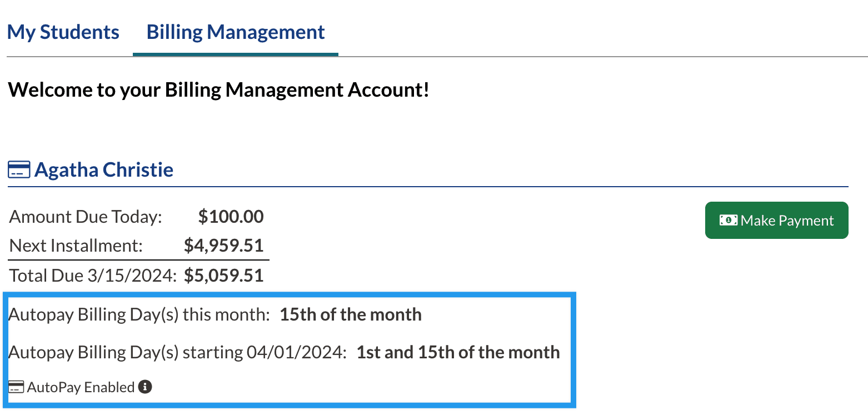The width and height of the screenshot is (868, 420).
Task: Click the info icon beside AutoPay Enabled
Action: [145, 387]
